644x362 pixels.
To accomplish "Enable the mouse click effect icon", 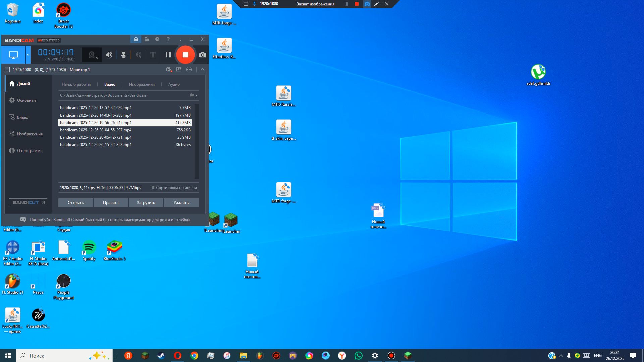I will [x=139, y=55].
